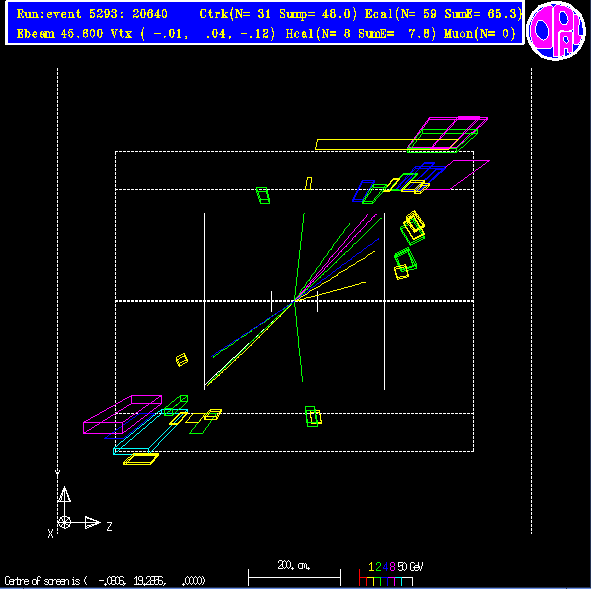Screen dimensions: 591x589
Task: Click the Ecal N= 59 readout
Action: click(x=401, y=14)
